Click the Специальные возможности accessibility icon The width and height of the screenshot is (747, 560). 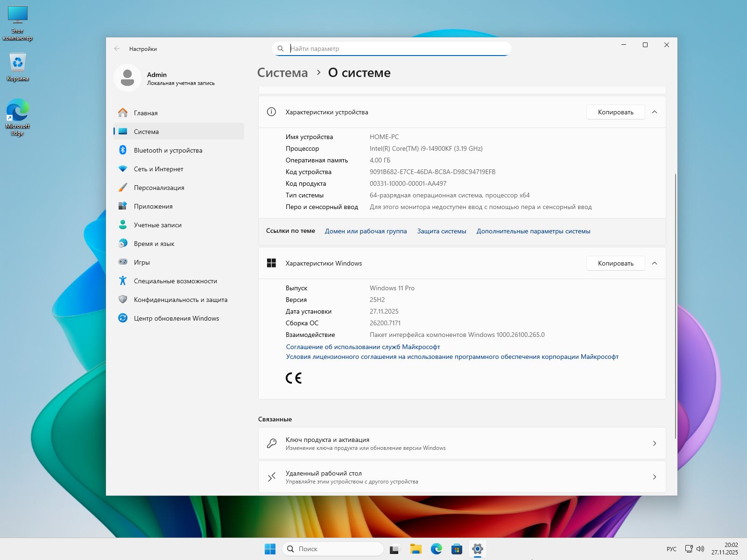[123, 280]
